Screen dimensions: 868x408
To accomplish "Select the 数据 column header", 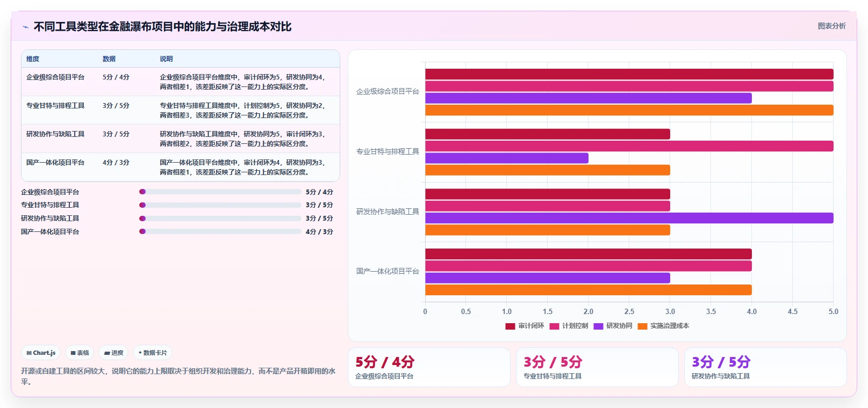I will pyautogui.click(x=109, y=59).
